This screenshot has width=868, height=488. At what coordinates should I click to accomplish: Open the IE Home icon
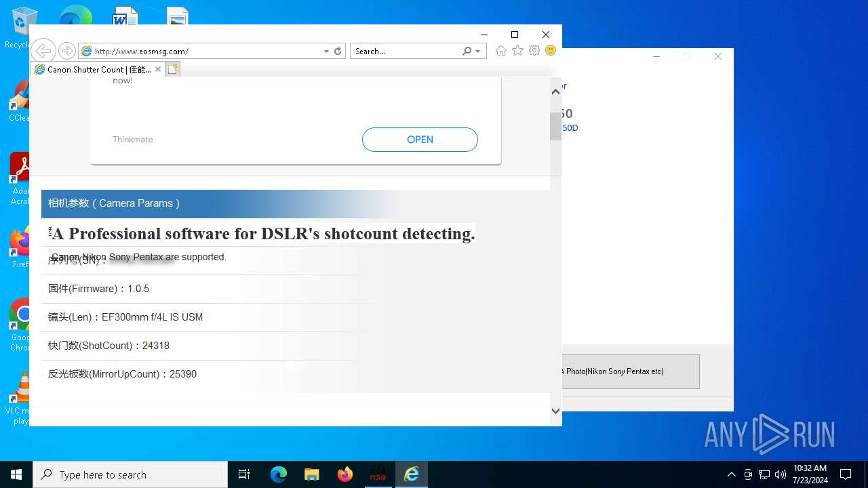tap(501, 51)
